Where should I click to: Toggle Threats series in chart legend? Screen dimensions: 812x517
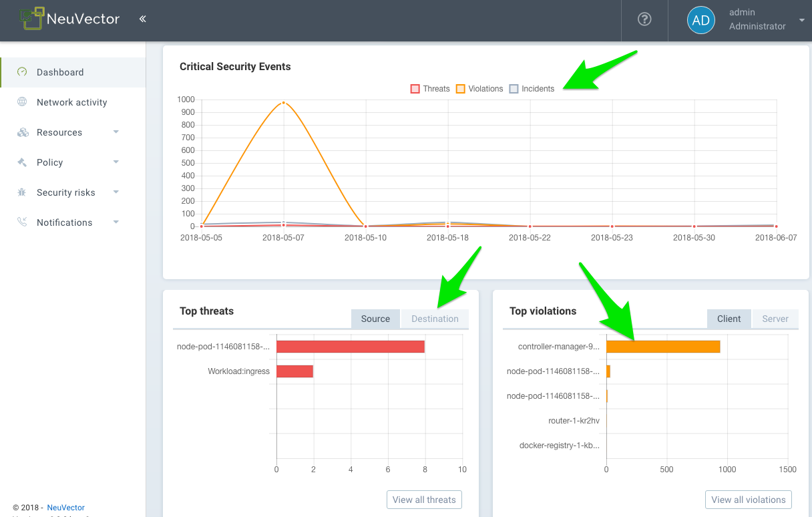pyautogui.click(x=430, y=89)
